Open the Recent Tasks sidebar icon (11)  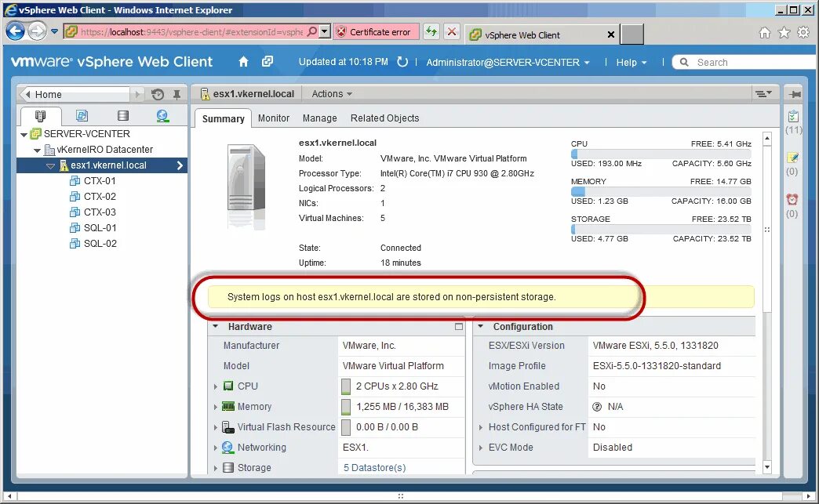click(x=793, y=117)
